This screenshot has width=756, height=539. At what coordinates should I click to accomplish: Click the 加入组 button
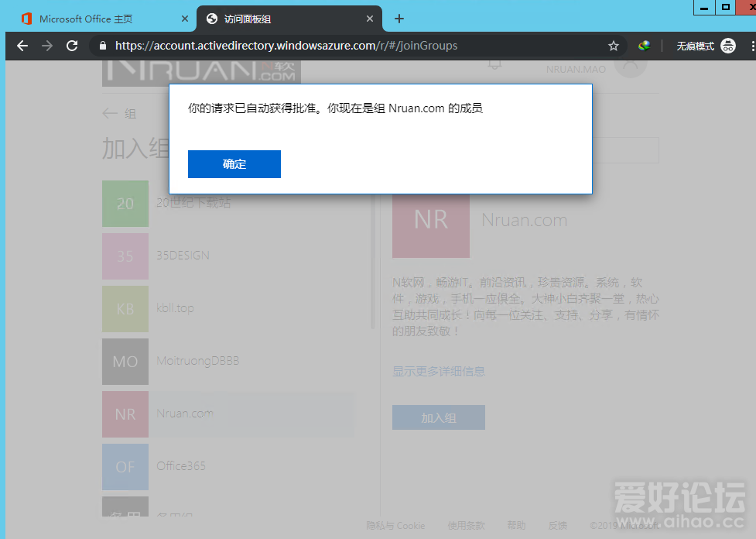[438, 417]
